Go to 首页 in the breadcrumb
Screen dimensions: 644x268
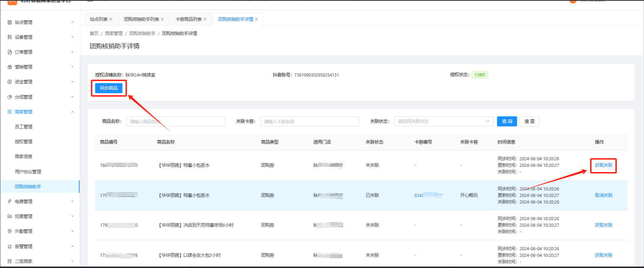[x=94, y=33]
